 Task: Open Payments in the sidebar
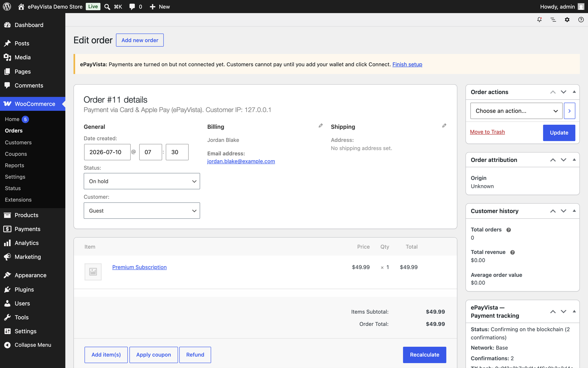[33, 229]
